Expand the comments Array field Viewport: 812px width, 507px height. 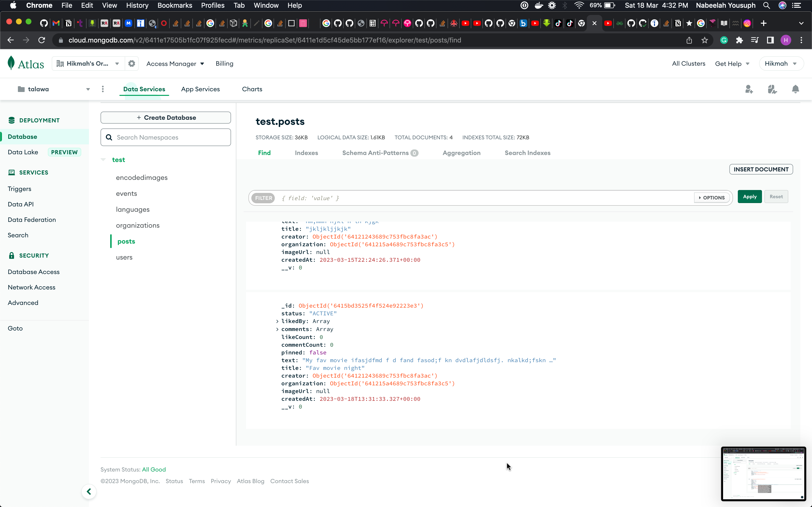point(277,329)
